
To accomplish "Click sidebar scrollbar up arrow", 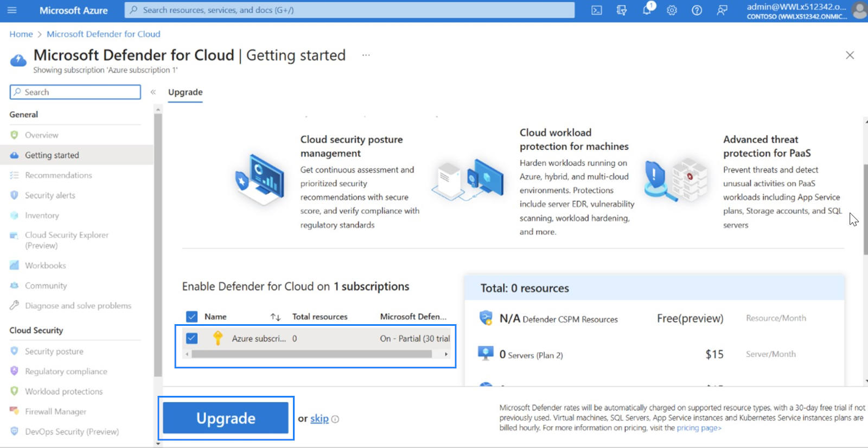I will [158, 110].
